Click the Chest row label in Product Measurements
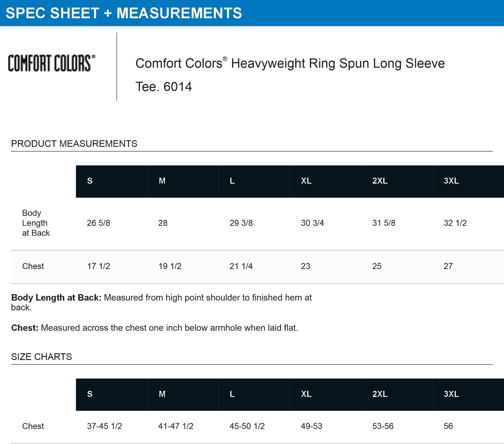 [33, 266]
